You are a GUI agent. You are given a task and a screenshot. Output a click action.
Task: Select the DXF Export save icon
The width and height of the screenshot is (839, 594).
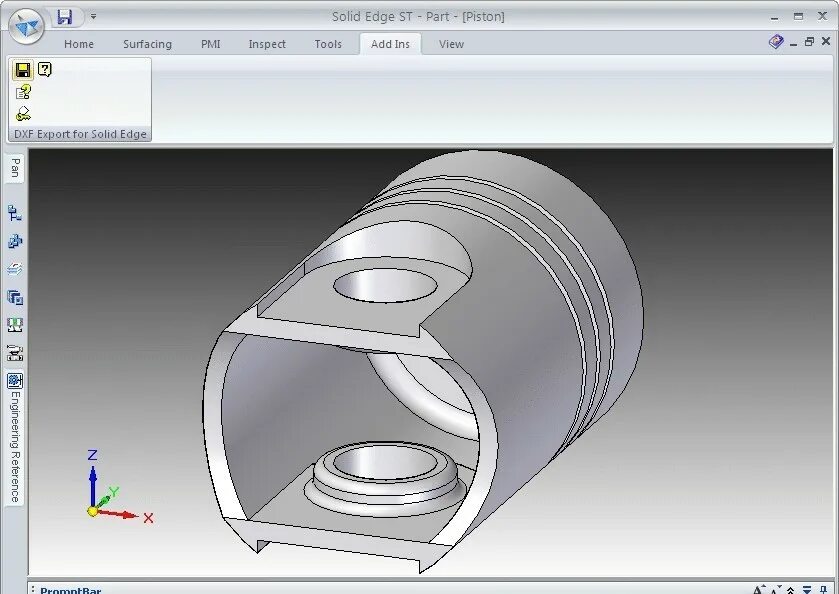pos(21,70)
